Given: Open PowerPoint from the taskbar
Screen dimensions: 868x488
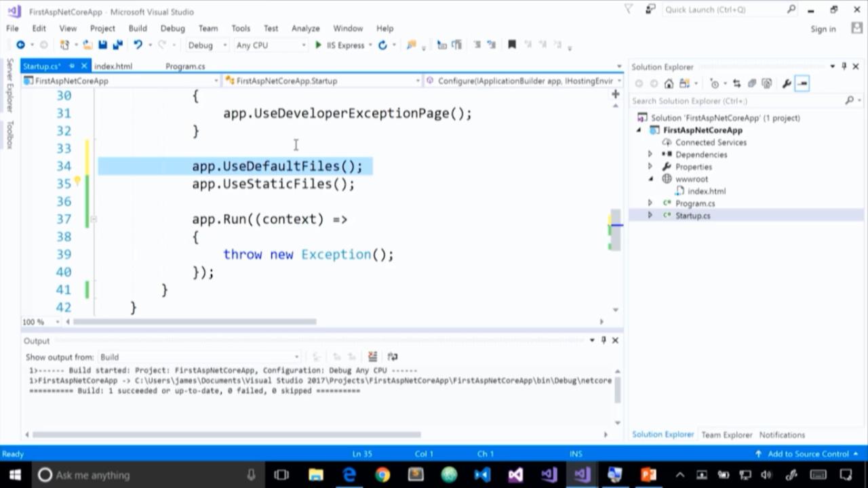Looking at the screenshot, I should pos(648,474).
